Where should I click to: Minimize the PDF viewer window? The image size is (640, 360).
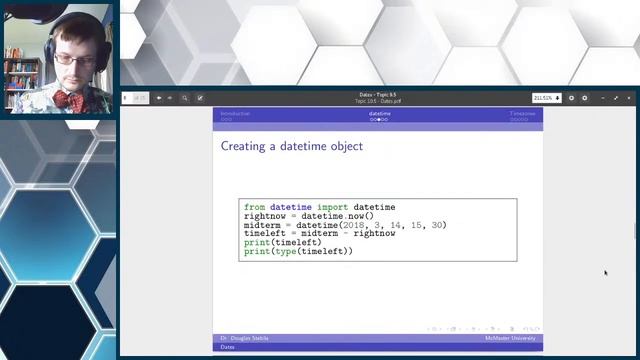click(x=603, y=98)
